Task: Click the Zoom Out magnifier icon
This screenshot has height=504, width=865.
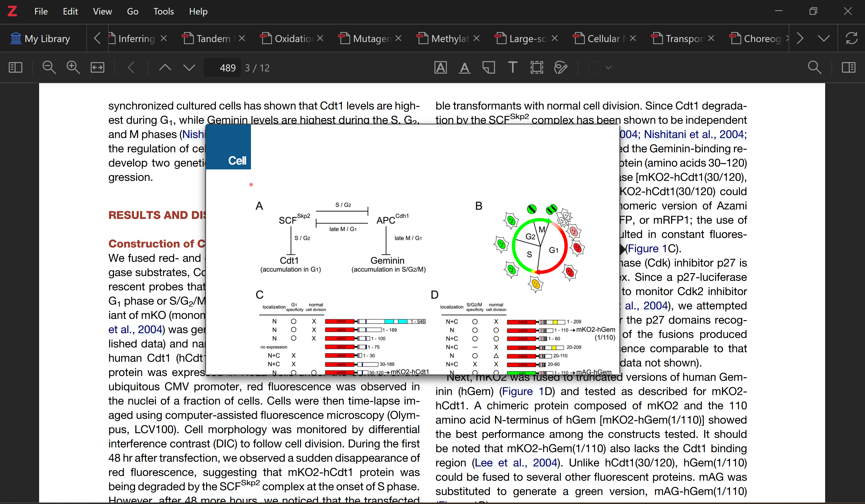Action: pos(49,68)
